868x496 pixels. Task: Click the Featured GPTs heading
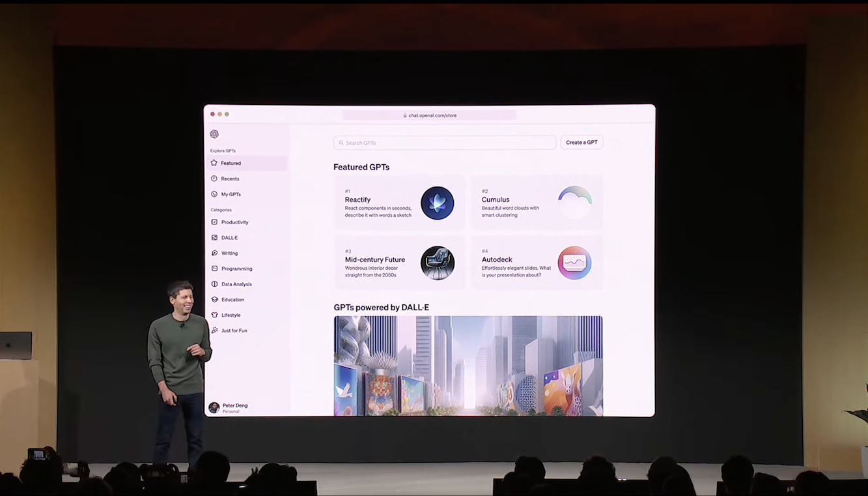pos(361,167)
